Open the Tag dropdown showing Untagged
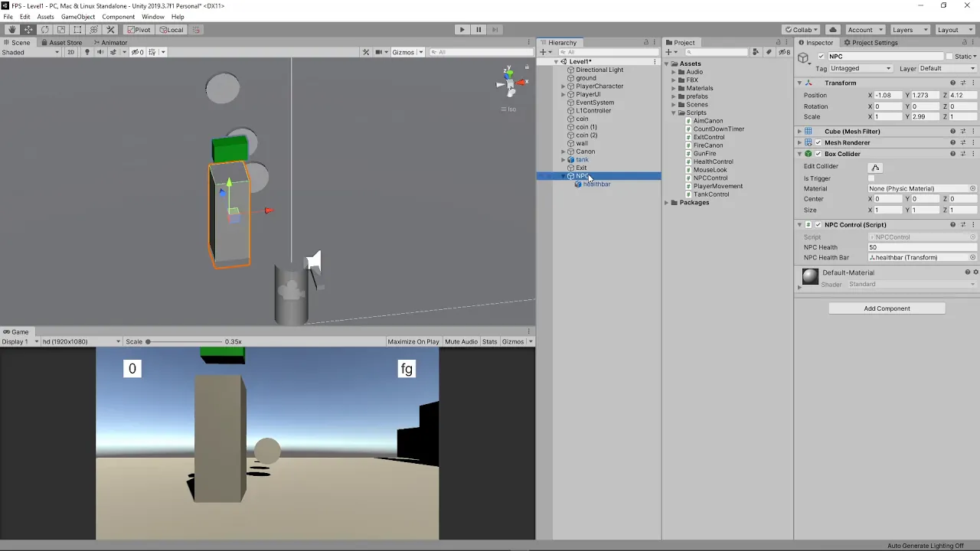 (861, 69)
